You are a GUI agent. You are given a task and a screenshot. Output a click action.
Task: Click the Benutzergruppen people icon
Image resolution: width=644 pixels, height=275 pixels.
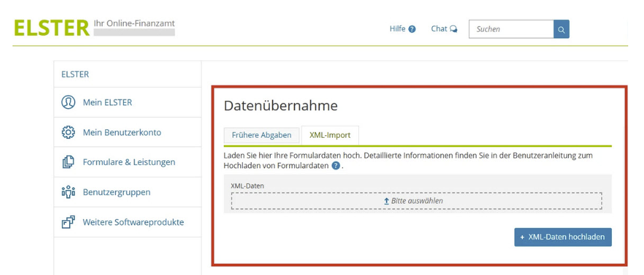(68, 192)
